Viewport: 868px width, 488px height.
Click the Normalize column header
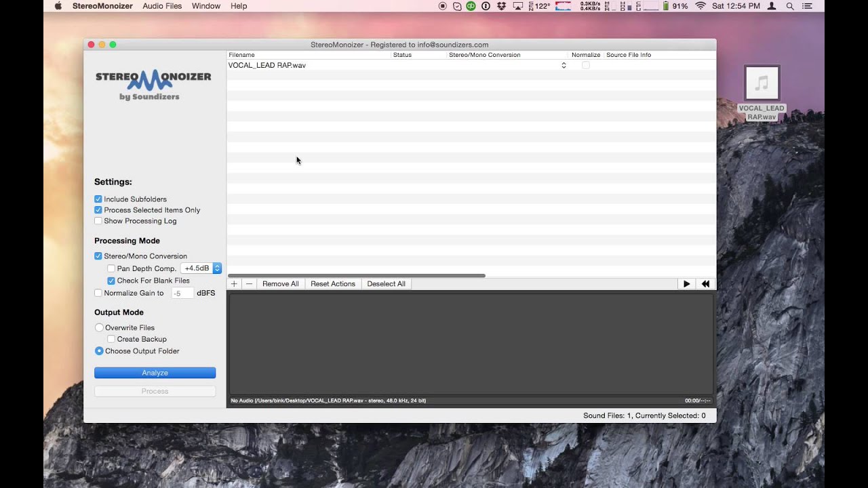[586, 55]
